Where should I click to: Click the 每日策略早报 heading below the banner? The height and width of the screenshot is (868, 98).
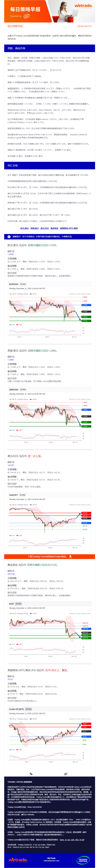tap(15, 26)
